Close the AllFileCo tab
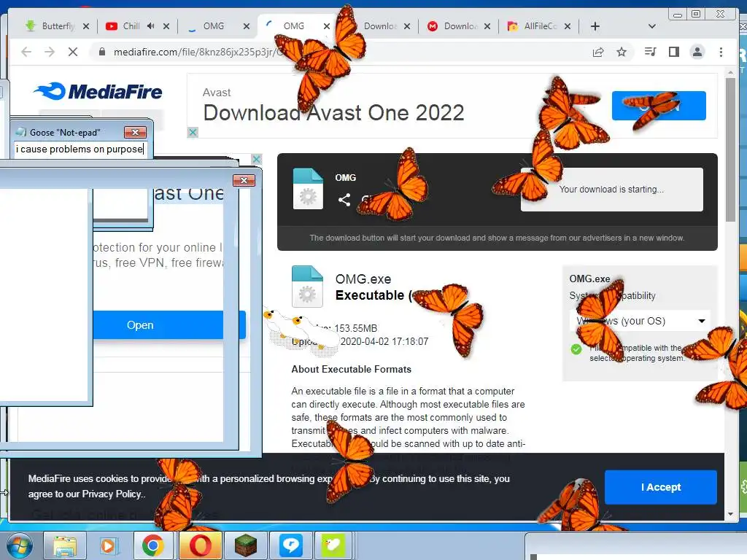This screenshot has width=747, height=560. (x=568, y=26)
